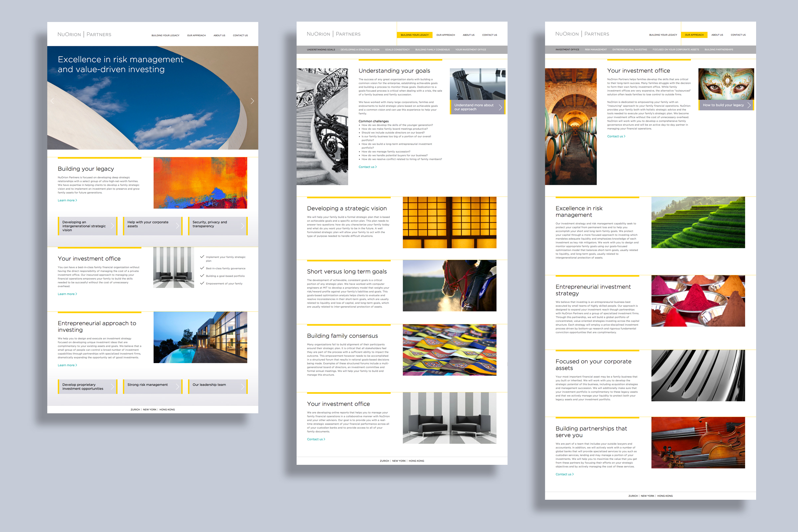The image size is (798, 532).
Task: Click the checkmark beside Empowerment of your family
Action: point(202,283)
